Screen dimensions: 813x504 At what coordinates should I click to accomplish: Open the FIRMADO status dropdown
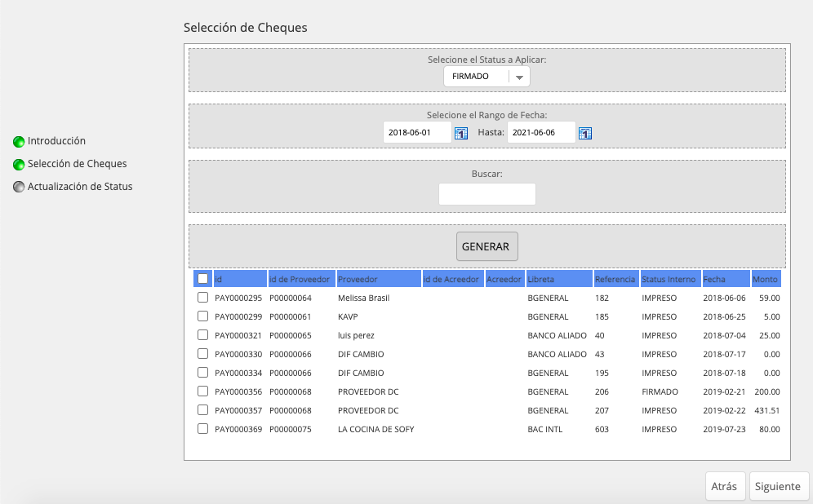click(486, 77)
